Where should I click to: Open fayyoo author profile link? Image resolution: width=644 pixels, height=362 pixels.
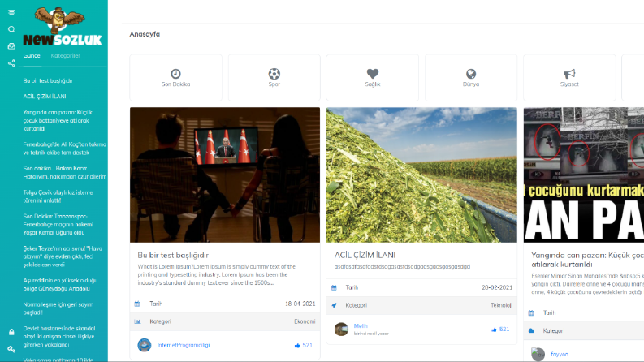(x=560, y=354)
